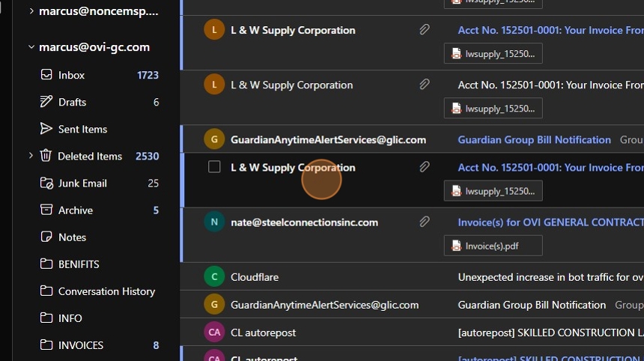This screenshot has width=644, height=361.
Task: Click the Archive box icon
Action: 46,210
